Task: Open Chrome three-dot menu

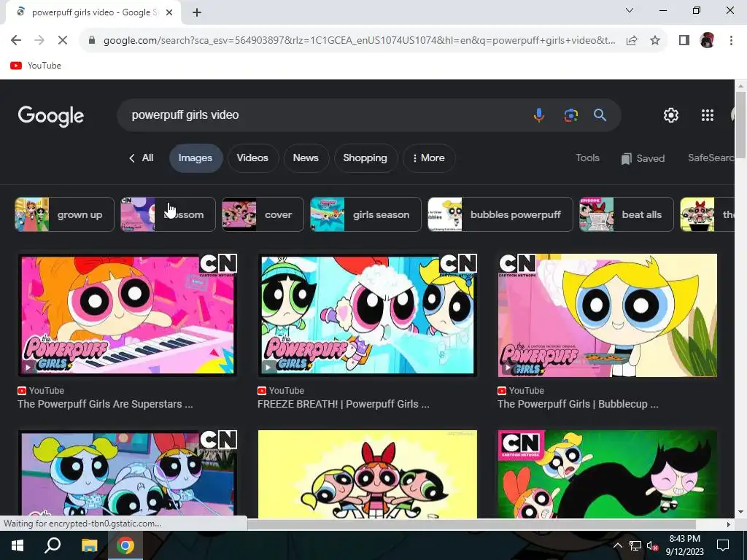Action: [x=731, y=41]
